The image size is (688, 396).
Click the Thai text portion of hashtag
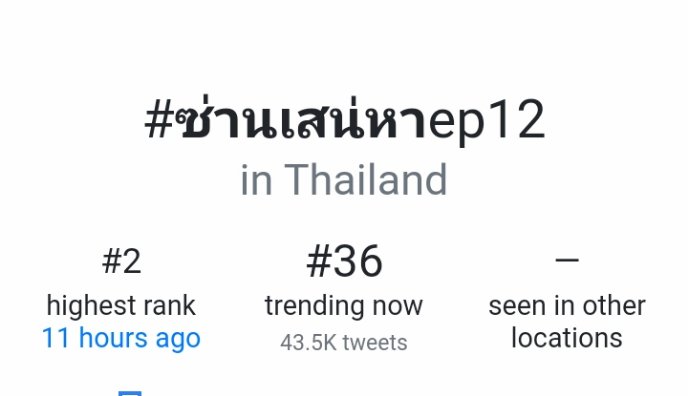coord(301,119)
